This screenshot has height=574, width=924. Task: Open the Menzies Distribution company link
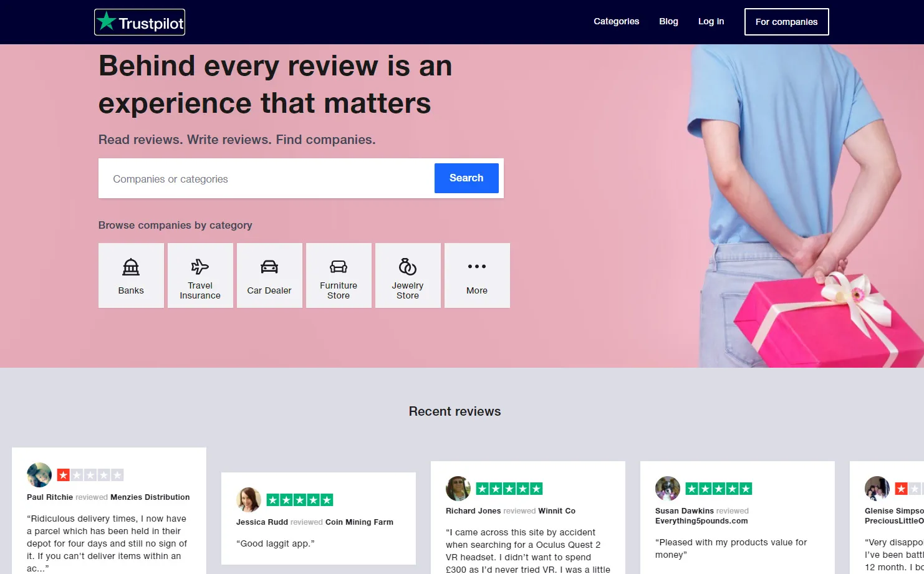pos(150,497)
